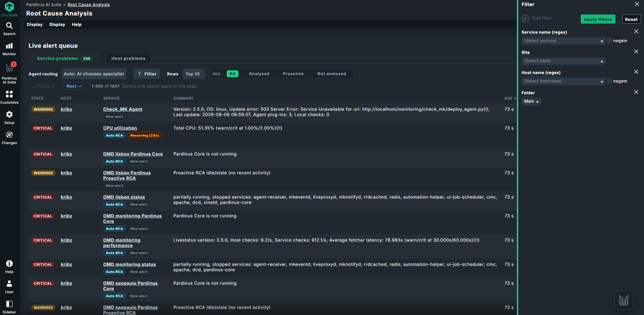644x315 pixels.
Task: Open the Monitor bar-chart icon
Action: click(x=9, y=46)
